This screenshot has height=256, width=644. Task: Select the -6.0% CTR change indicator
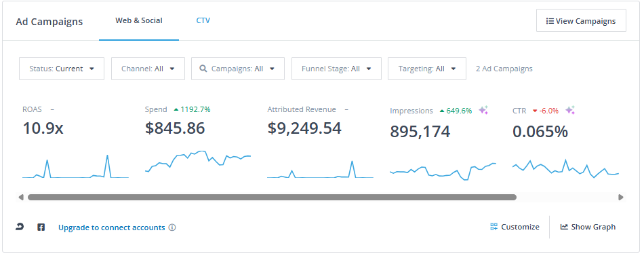coord(546,111)
